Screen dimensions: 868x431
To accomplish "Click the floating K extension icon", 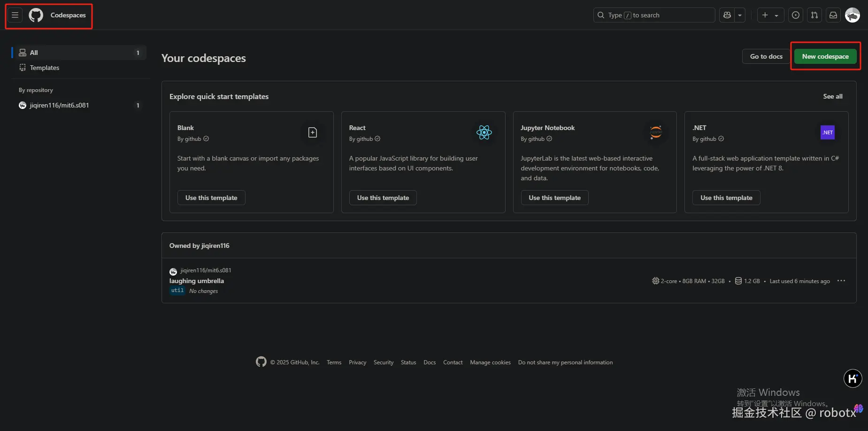I will coord(853,378).
